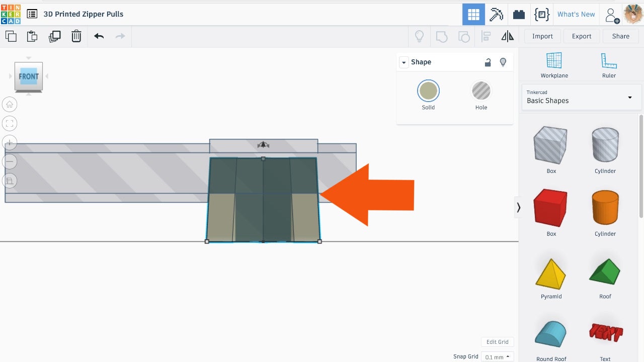Click the invite collaborator icon
The width and height of the screenshot is (644, 362).
pyautogui.click(x=612, y=15)
